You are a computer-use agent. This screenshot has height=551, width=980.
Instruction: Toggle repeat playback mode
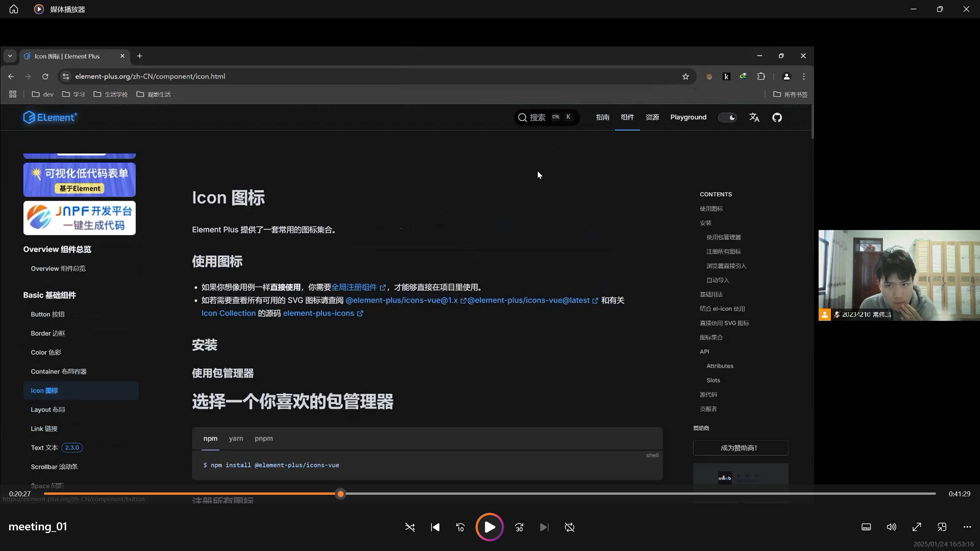click(x=570, y=527)
